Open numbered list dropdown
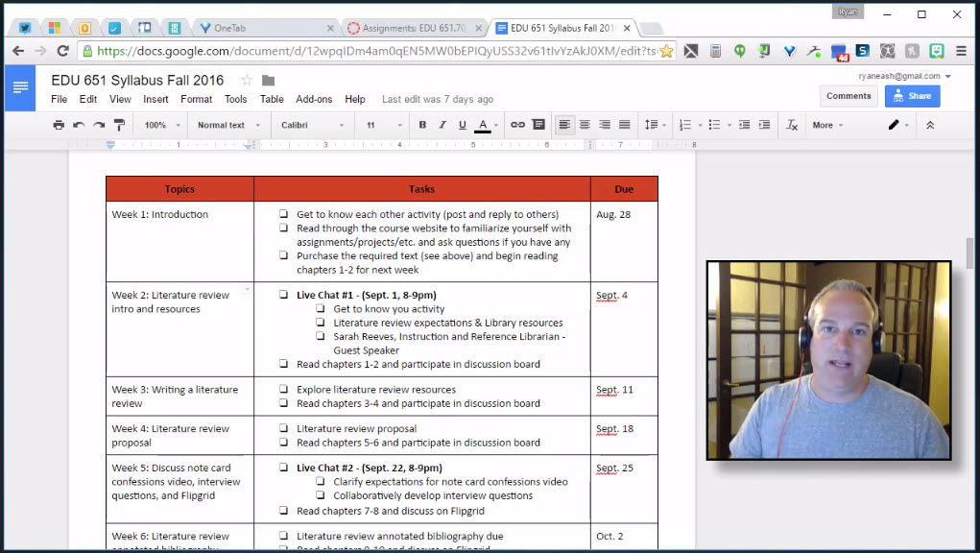 (700, 125)
